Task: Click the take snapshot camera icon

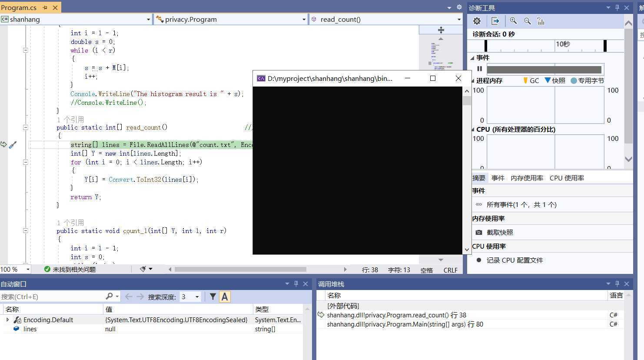Action: pyautogui.click(x=478, y=232)
